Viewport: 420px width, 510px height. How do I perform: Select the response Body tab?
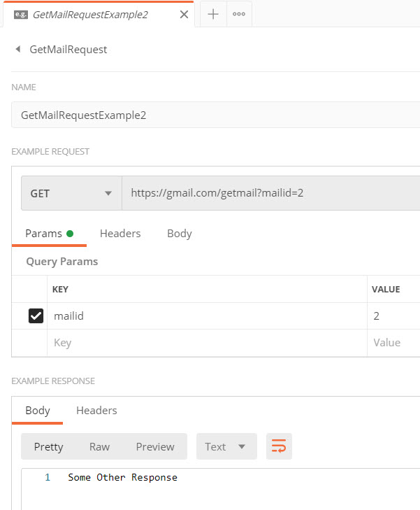click(x=38, y=411)
